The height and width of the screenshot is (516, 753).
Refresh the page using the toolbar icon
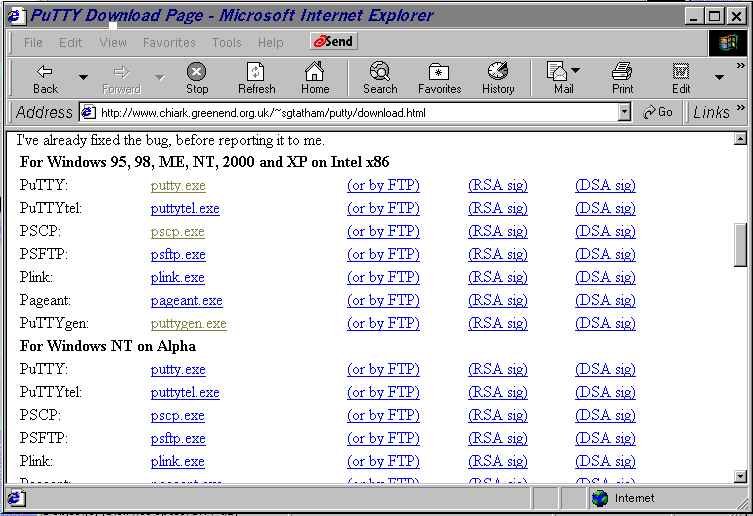pyautogui.click(x=256, y=72)
